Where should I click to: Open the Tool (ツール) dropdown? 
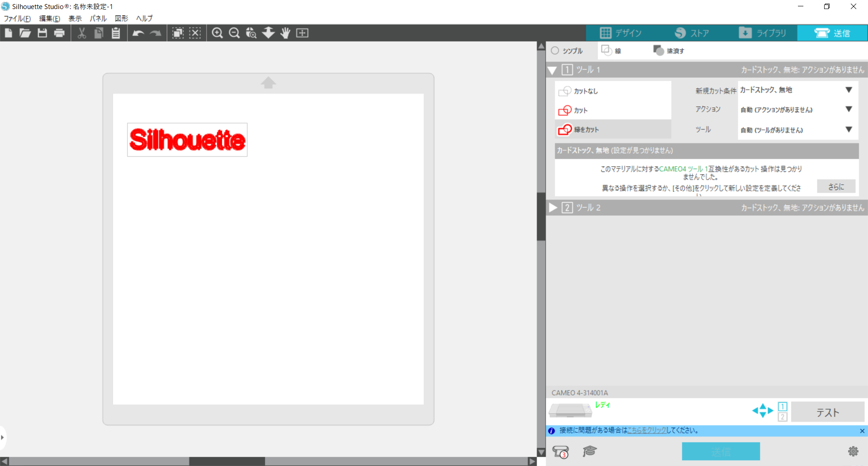pos(797,130)
